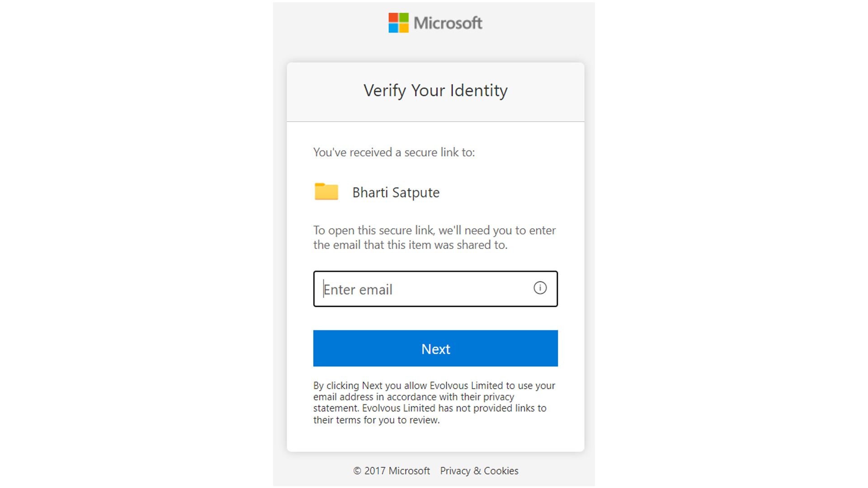
Task: Click the red square of Microsoft logo
Action: [393, 18]
